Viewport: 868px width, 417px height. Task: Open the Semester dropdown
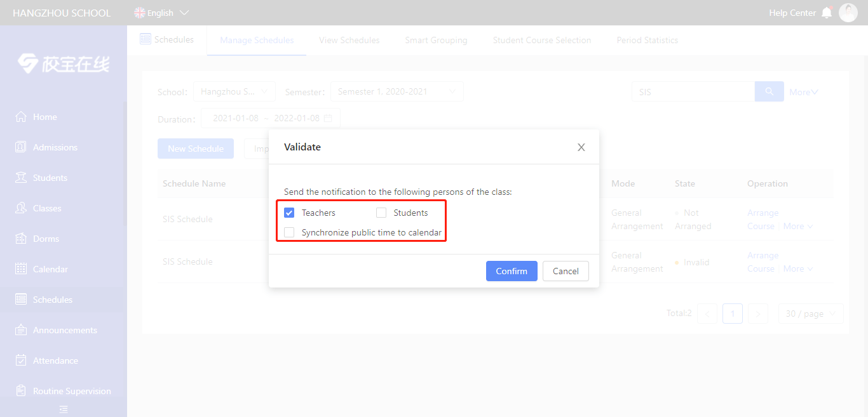(397, 91)
